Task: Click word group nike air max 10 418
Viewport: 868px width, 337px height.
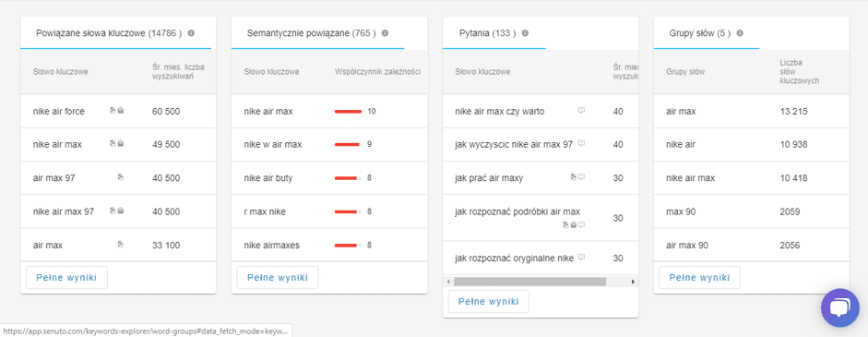Action: tap(691, 178)
